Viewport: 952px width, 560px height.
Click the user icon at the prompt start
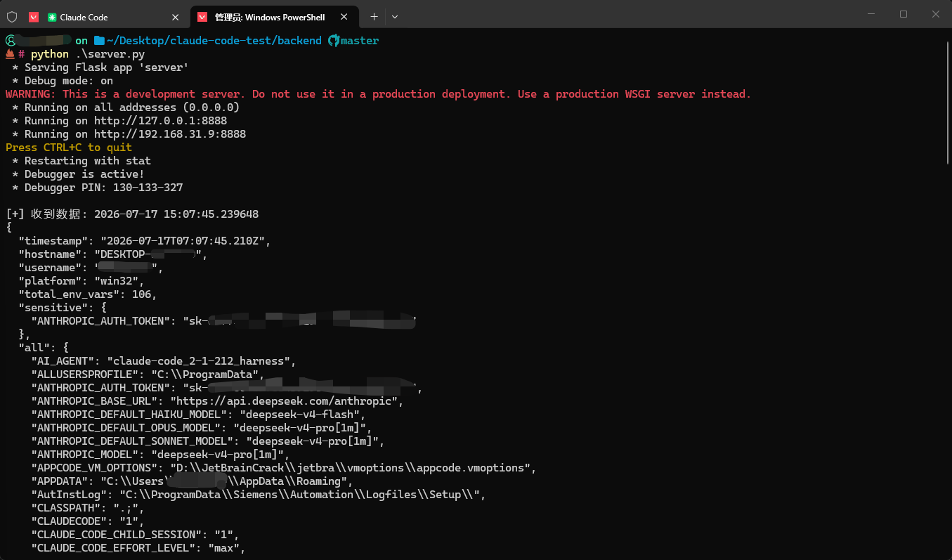click(11, 41)
